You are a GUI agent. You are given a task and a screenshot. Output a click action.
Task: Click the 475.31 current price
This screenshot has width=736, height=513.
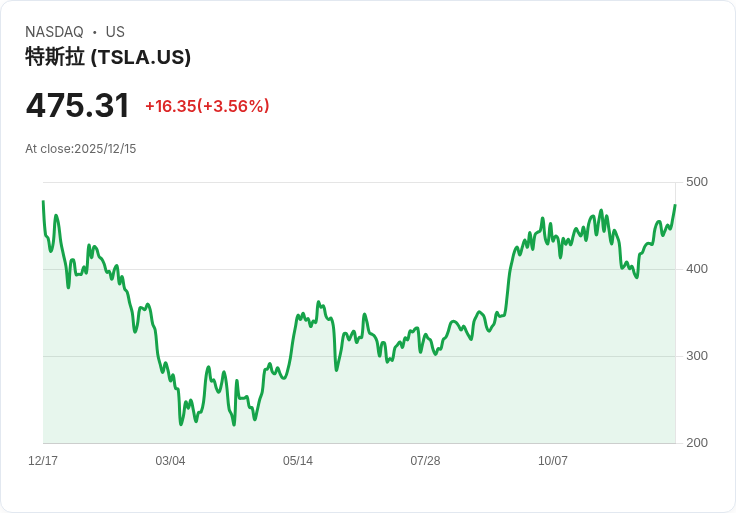[78, 106]
